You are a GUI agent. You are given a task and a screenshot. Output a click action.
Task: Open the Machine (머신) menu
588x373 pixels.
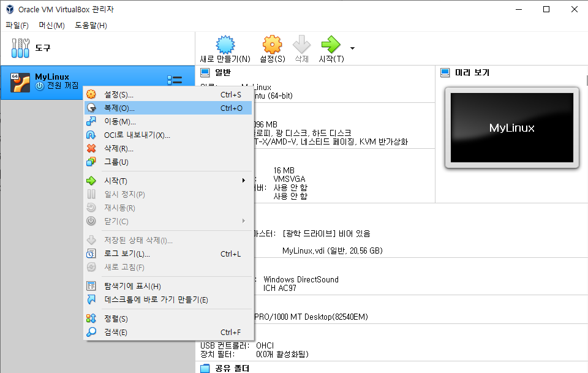(x=51, y=26)
